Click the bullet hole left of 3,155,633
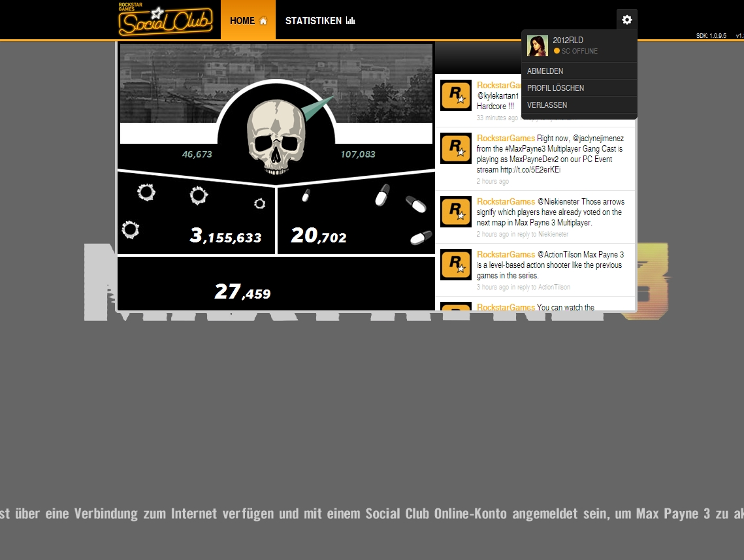This screenshot has width=744, height=560. pos(131,230)
